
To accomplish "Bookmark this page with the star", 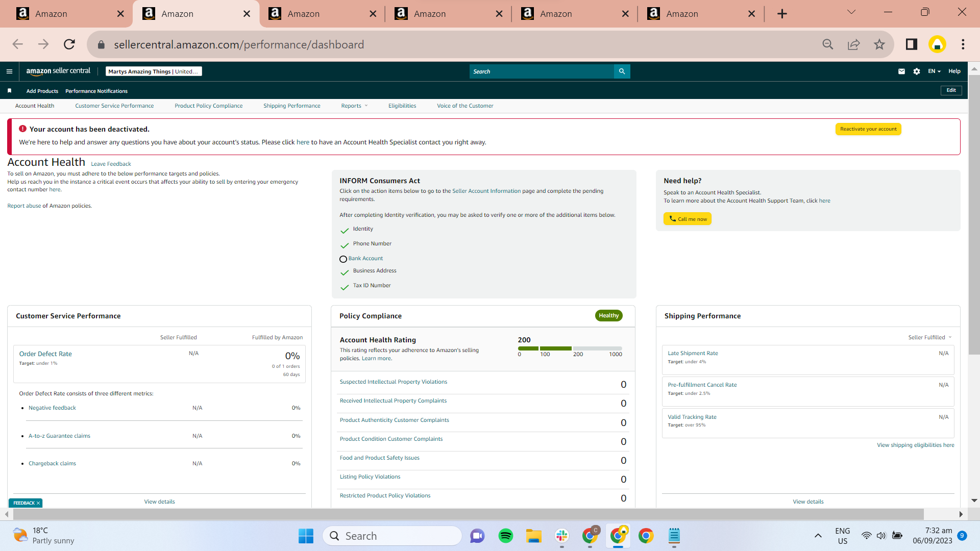I will 879,44.
